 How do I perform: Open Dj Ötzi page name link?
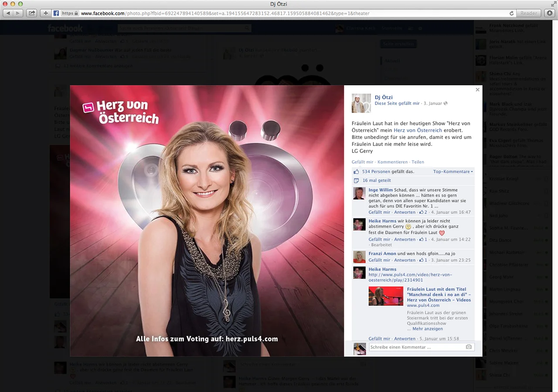tap(384, 97)
